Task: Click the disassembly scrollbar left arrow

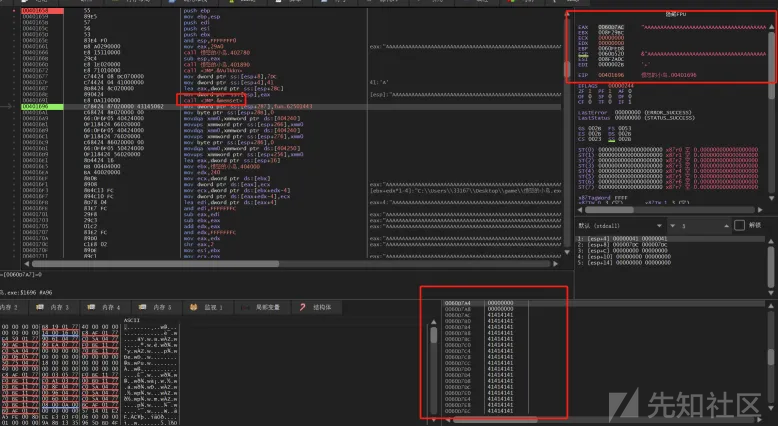Action: [26, 264]
